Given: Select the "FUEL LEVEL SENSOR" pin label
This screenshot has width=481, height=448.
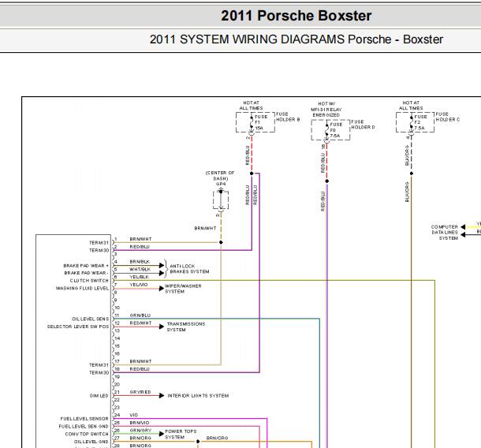Looking at the screenshot, I should [84, 419].
